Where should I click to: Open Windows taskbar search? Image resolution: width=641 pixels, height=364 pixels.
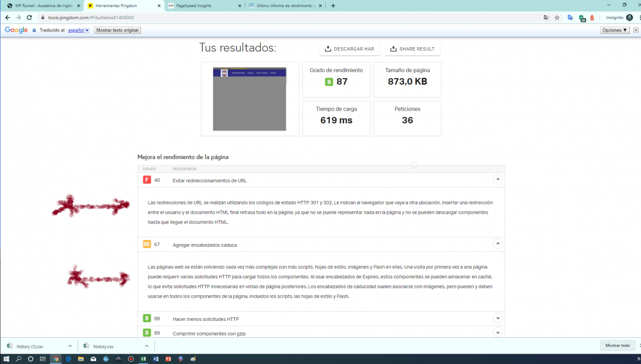click(x=19, y=359)
